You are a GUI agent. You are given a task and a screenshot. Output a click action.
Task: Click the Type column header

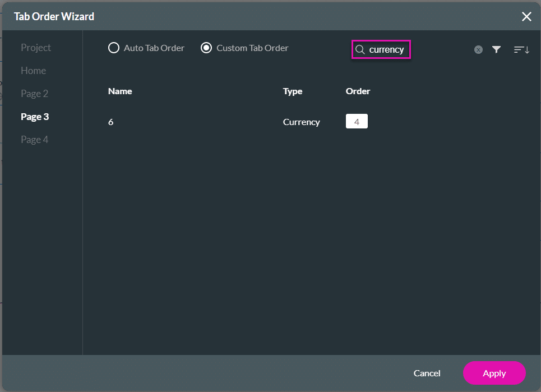(293, 91)
